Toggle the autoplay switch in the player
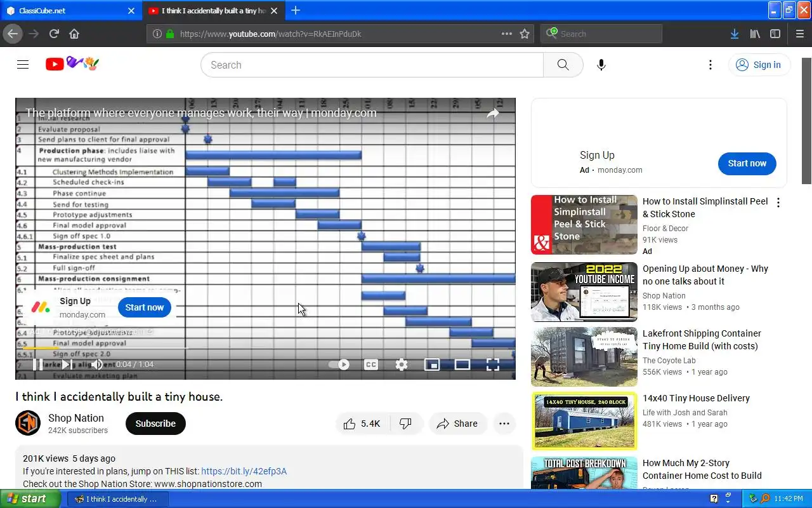Screen dimensions: 812x508 339,364
